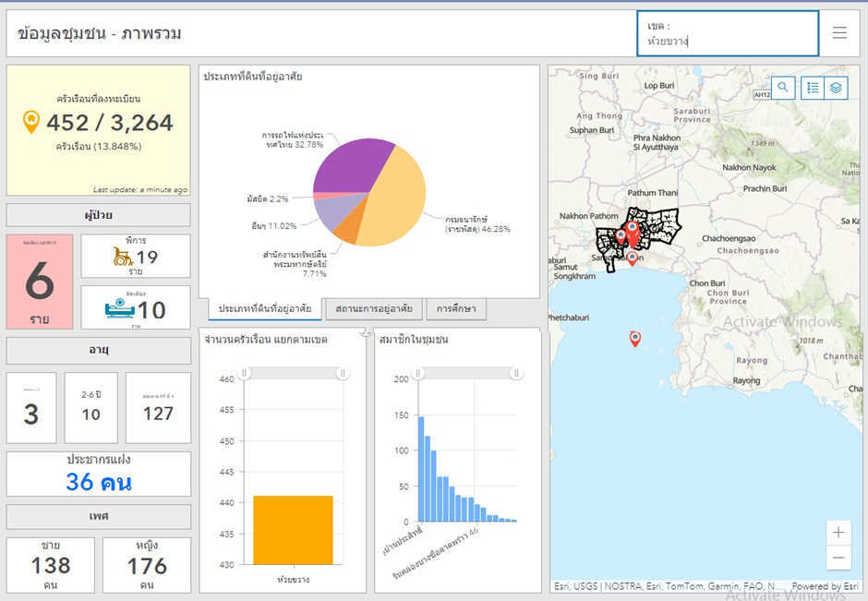Open the การศึกษา tab
The height and width of the screenshot is (601, 868).
(456, 308)
